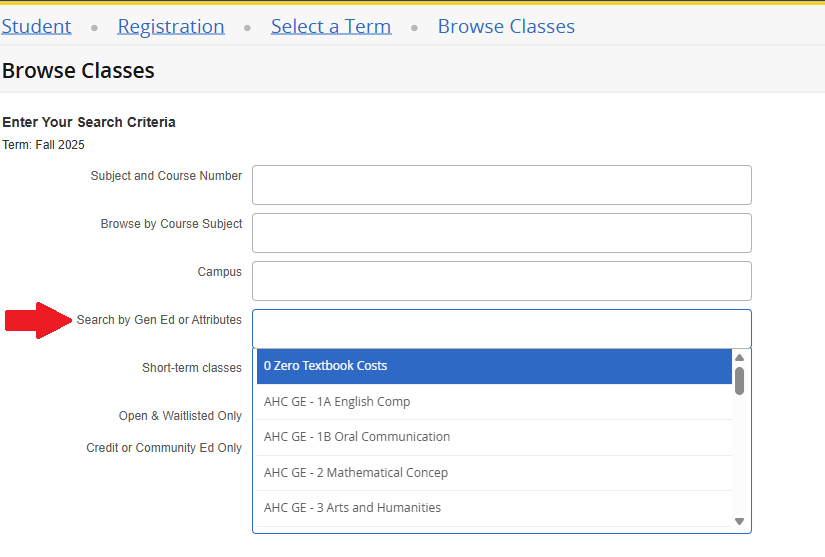Click the Browse Classes breadcrumb item
Screen dimensions: 825x557
(506, 27)
